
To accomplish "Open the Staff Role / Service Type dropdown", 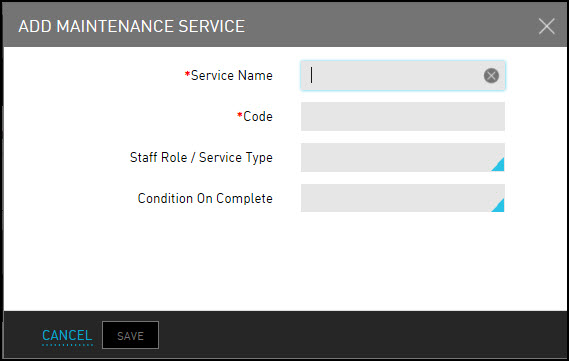I will tap(403, 157).
